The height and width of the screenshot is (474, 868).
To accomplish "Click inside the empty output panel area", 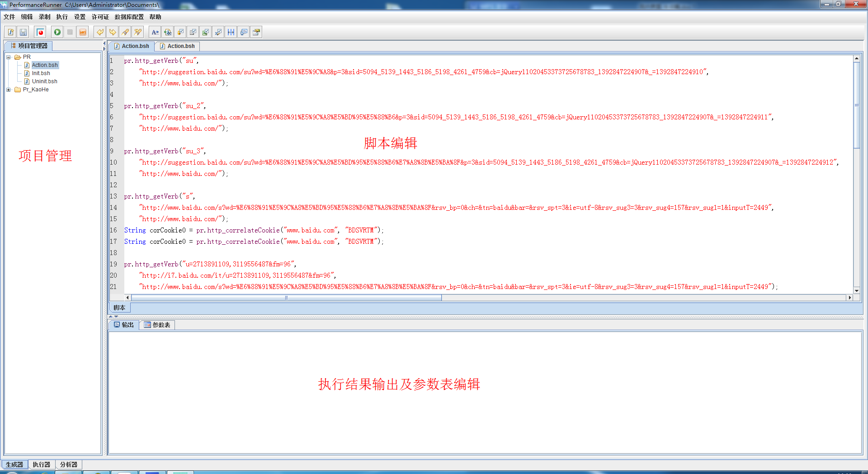I will 485,393.
